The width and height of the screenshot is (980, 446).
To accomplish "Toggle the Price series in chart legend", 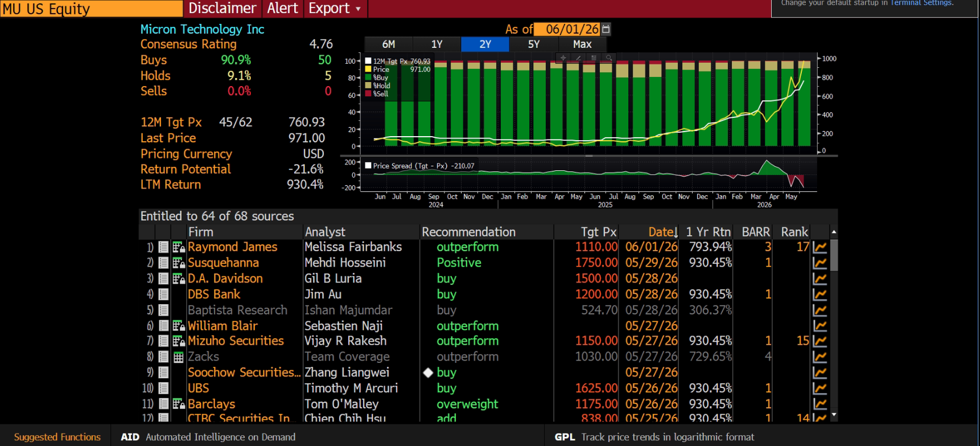I will [x=368, y=69].
